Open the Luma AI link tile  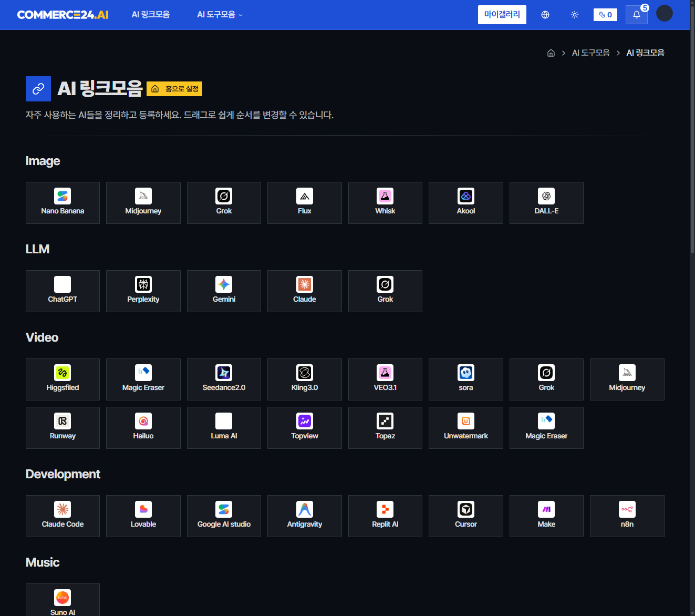click(x=224, y=428)
